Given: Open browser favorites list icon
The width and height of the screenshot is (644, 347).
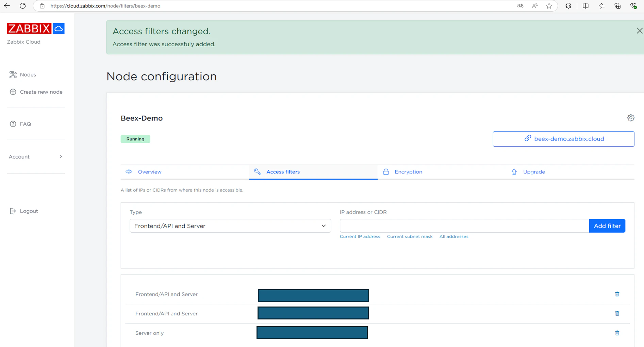Looking at the screenshot, I should pyautogui.click(x=601, y=6).
